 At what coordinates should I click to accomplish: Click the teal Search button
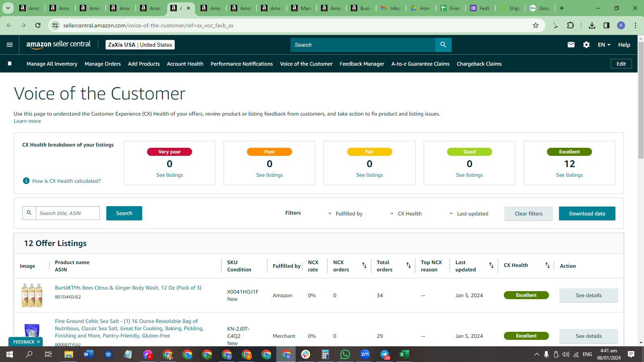pyautogui.click(x=124, y=213)
